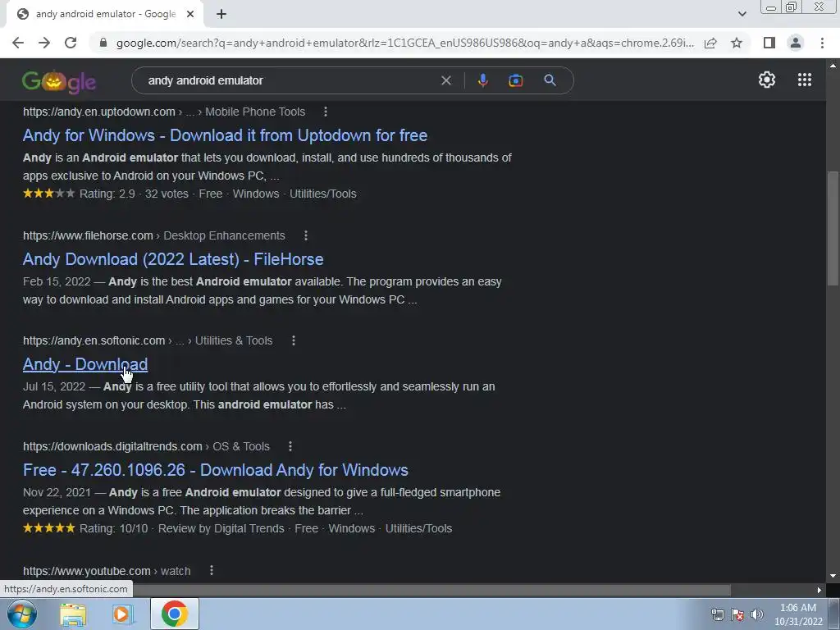
Task: Open more options for the Uptodown result
Action: (325, 112)
